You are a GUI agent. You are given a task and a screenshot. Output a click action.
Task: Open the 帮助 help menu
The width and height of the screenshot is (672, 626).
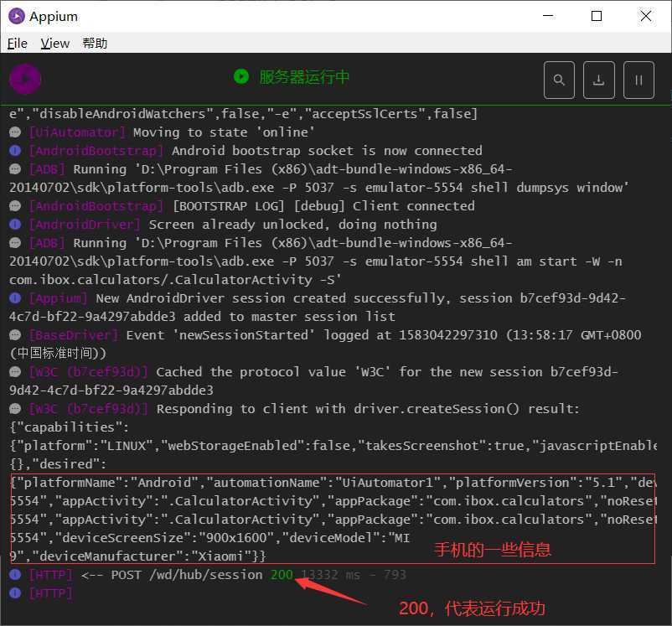95,44
